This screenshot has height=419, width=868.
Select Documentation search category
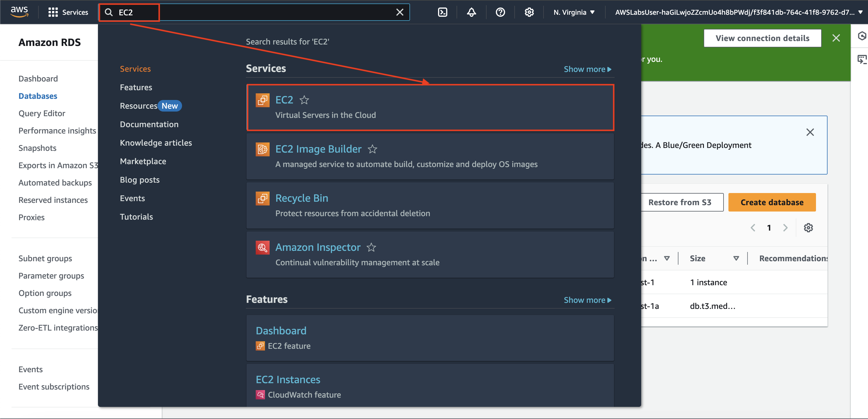tap(149, 124)
